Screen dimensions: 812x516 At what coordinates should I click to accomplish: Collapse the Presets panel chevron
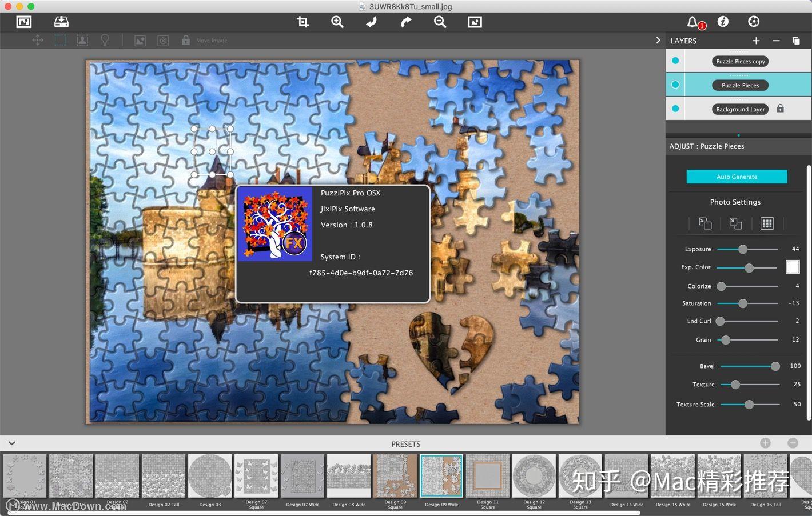(x=11, y=443)
